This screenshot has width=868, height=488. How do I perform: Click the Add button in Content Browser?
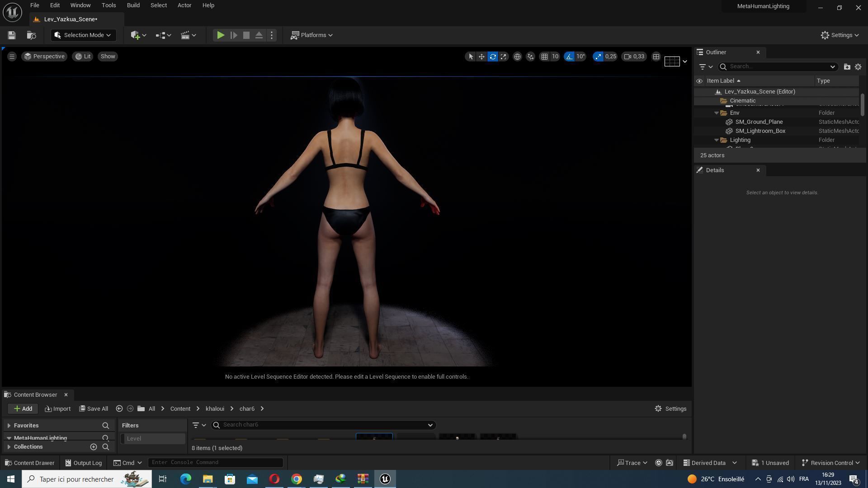click(23, 409)
